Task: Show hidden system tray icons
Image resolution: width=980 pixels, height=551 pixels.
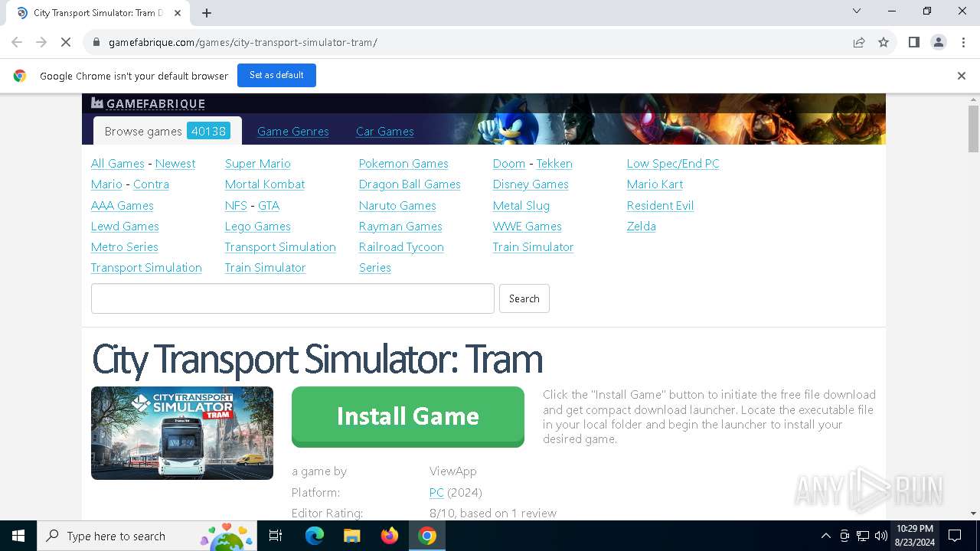Action: [825, 536]
